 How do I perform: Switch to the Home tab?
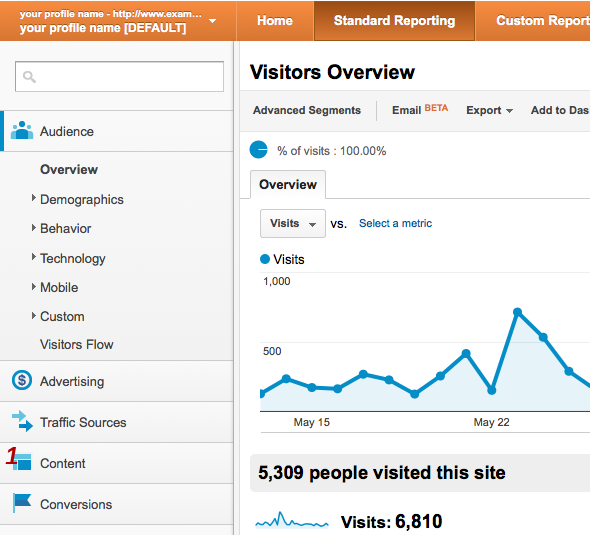[x=275, y=21]
